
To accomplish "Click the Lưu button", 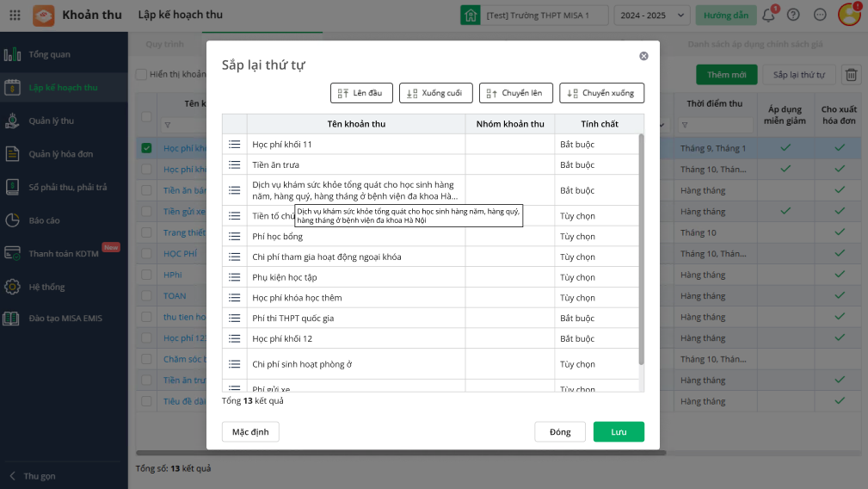I will (619, 431).
